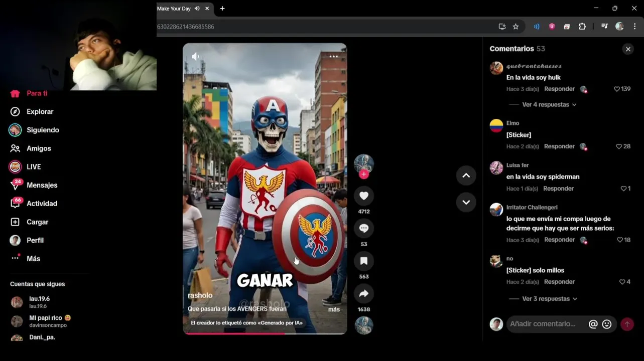This screenshot has width=644, height=361.
Task: Open the rasholo creator name on video
Action: 200,296
